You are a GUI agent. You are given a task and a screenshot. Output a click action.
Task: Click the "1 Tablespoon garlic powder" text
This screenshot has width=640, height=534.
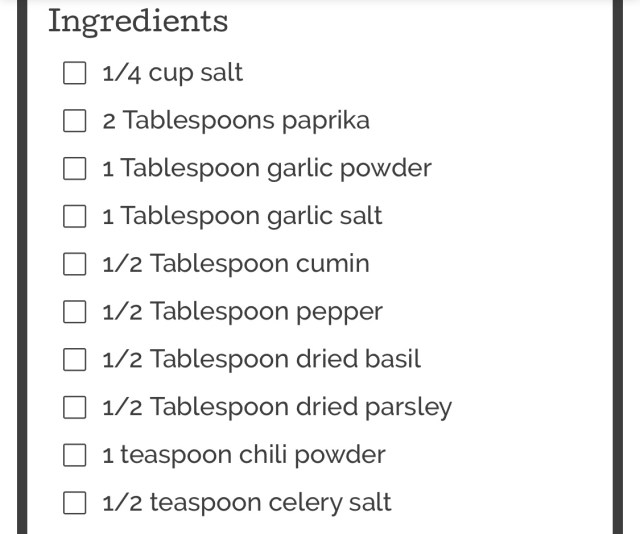pyautogui.click(x=266, y=169)
